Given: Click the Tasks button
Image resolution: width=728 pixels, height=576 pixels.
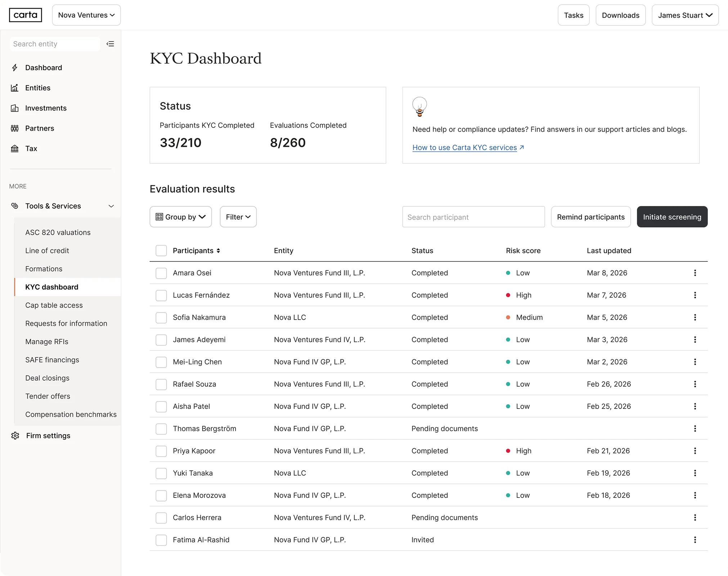Looking at the screenshot, I should click(x=574, y=15).
